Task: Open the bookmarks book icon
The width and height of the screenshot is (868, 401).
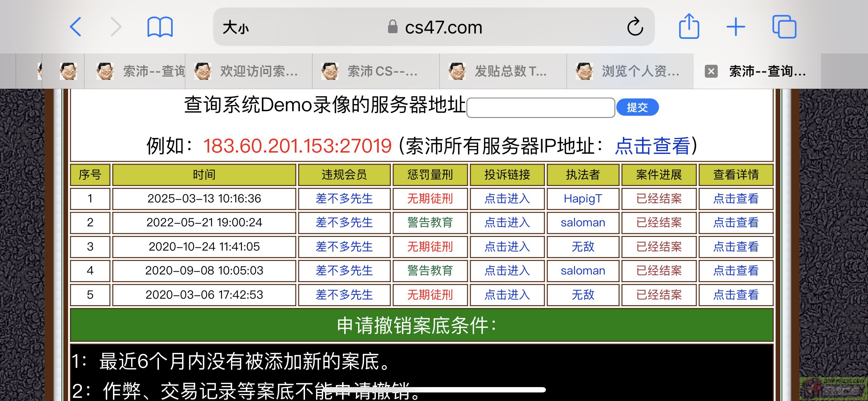Action: 160,27
